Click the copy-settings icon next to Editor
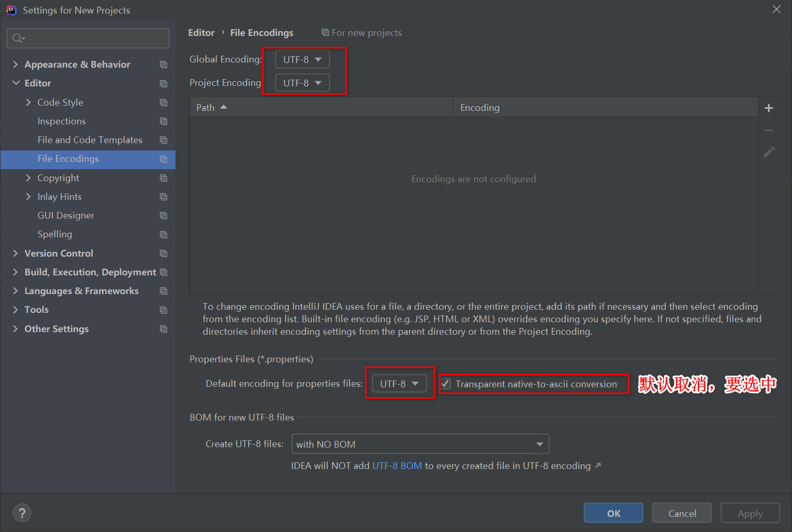This screenshot has height=532, width=792. pyautogui.click(x=163, y=83)
